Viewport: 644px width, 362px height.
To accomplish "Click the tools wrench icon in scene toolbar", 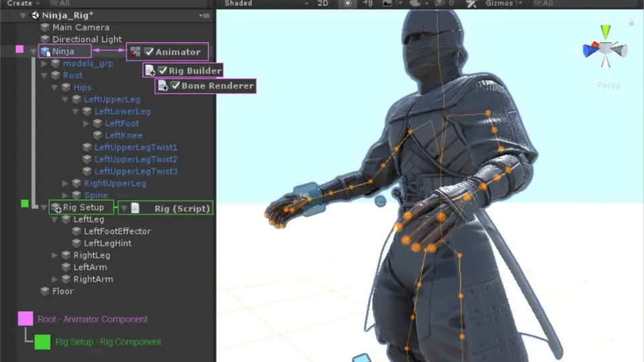I will tap(471, 4).
